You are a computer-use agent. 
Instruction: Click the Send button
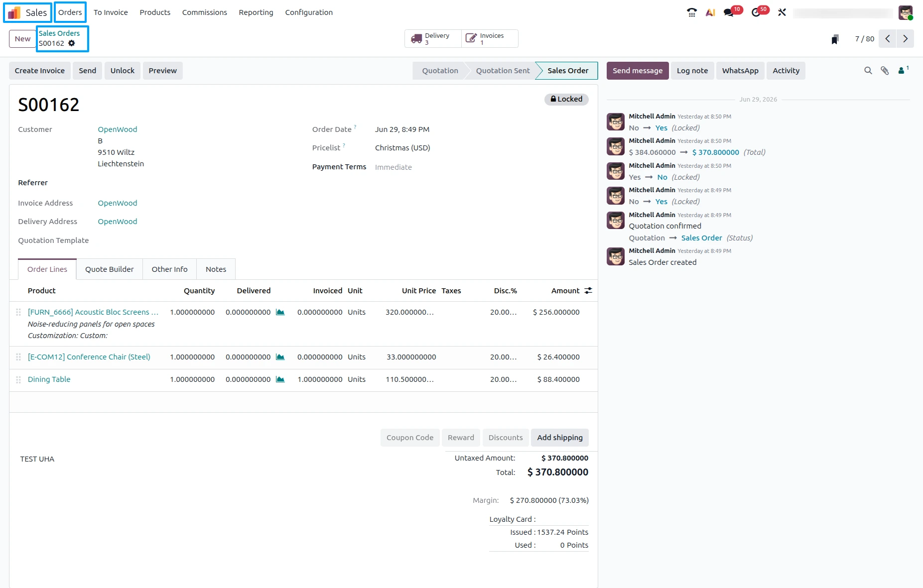[88, 71]
